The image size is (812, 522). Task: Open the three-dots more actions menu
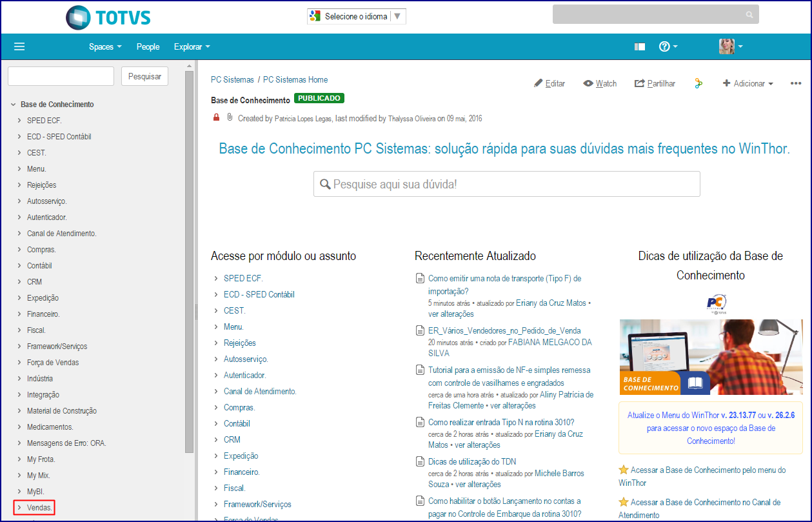pos(795,83)
